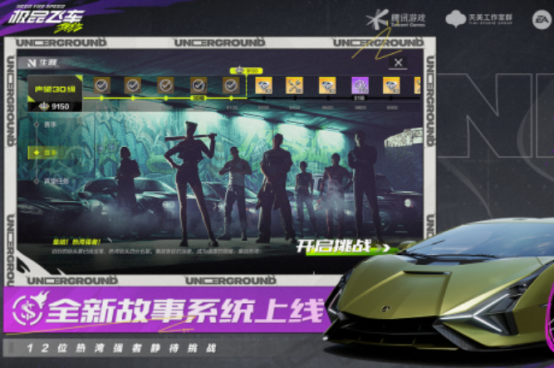The image size is (554, 368).
Task: Claim the first unclaimed diamond reward
Action: (x=264, y=85)
